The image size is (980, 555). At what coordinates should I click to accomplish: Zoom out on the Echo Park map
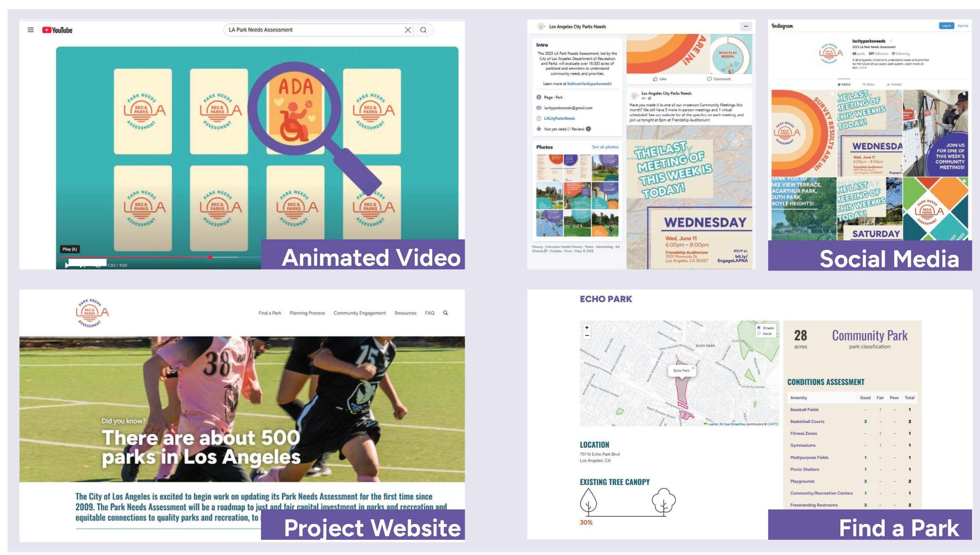coord(587,336)
